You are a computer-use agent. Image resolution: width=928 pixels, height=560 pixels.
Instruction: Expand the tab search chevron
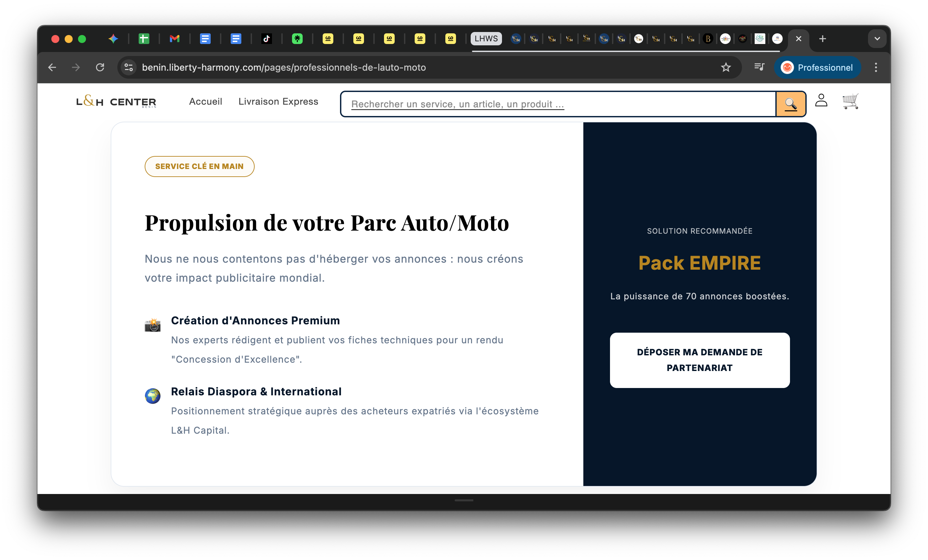click(x=877, y=39)
